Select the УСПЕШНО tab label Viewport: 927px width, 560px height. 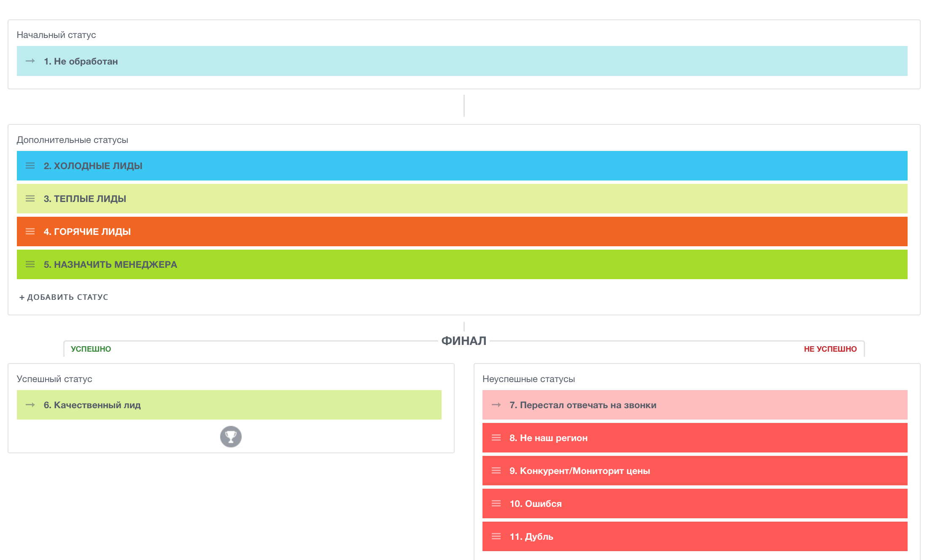pos(91,349)
